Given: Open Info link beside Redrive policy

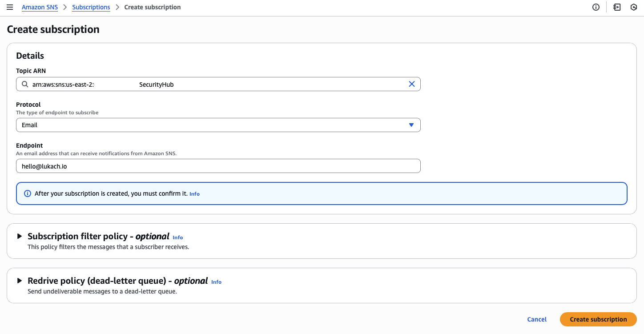Looking at the screenshot, I should click(216, 282).
